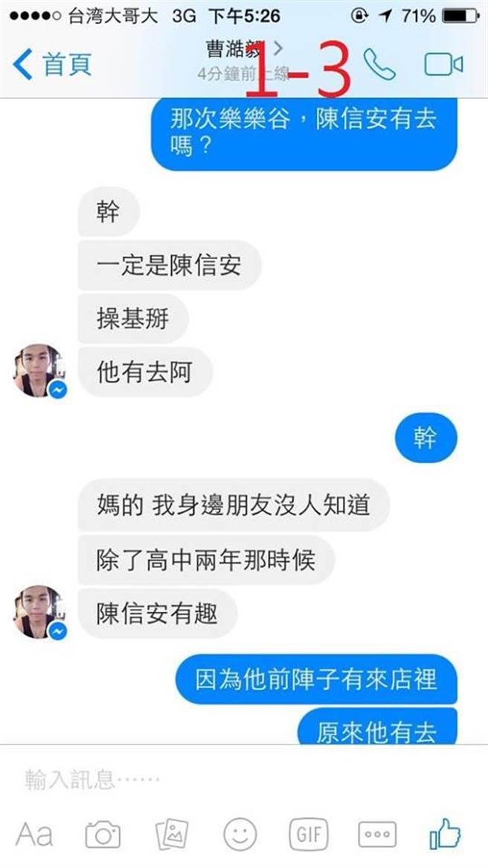Tap the message 媽的 我身邊朋友沒人知道

[234, 505]
